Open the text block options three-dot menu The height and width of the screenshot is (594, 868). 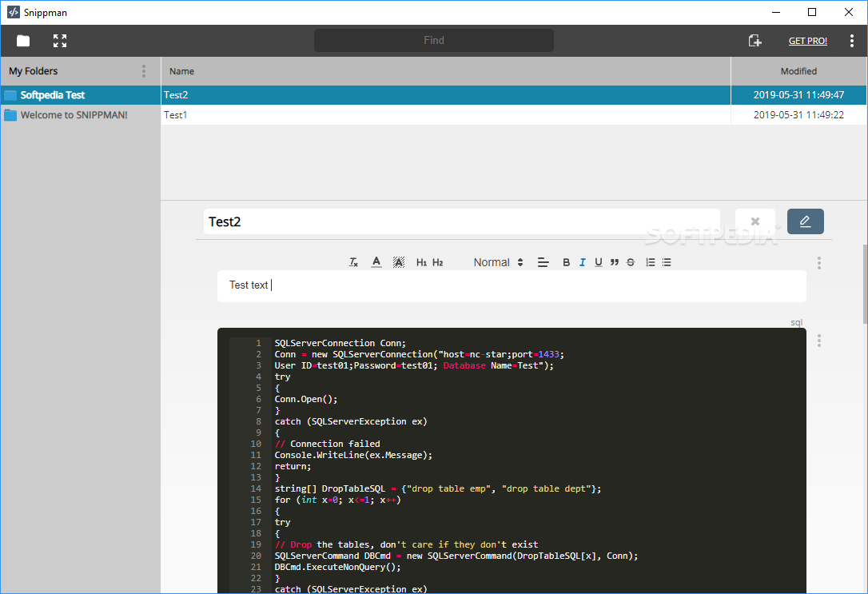819,263
